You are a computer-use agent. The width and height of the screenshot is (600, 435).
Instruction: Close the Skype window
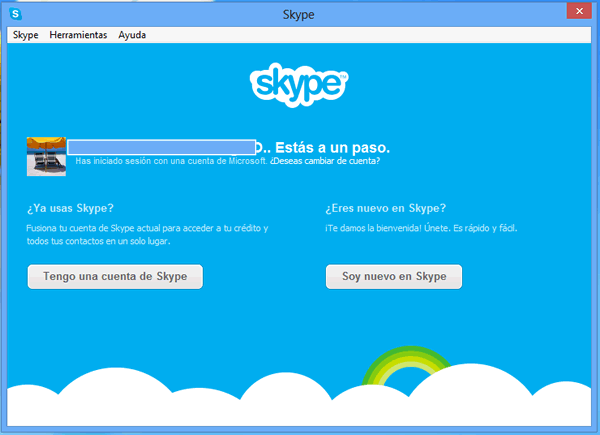point(579,11)
